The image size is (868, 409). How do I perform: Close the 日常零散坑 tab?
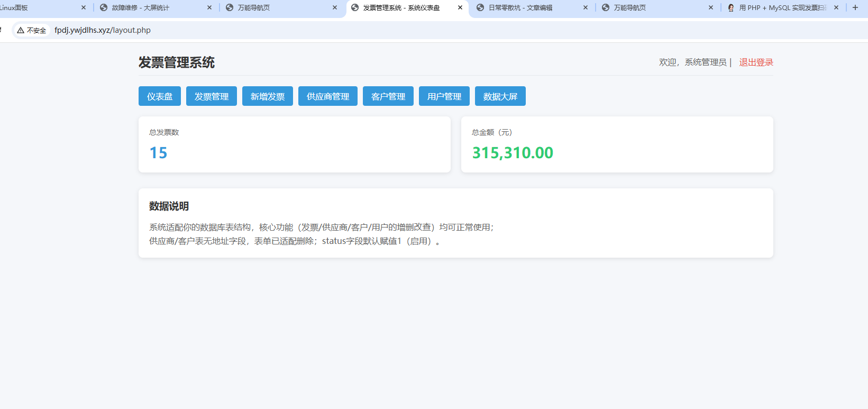[586, 8]
